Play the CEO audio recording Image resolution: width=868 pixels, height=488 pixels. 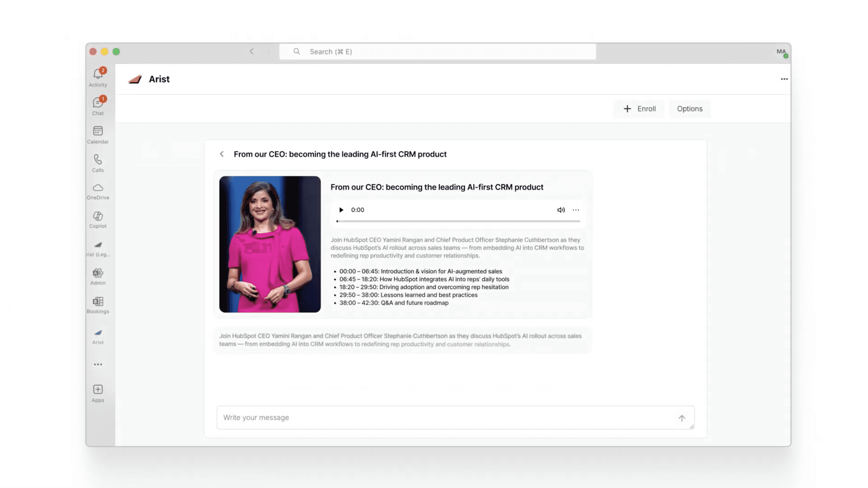[x=341, y=210]
